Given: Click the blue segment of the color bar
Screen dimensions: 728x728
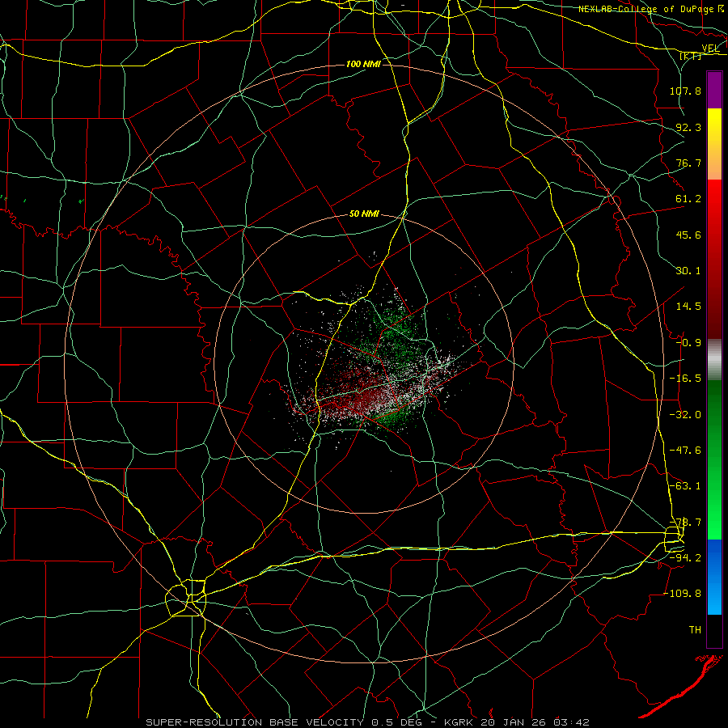Looking at the screenshot, I should click(x=714, y=577).
